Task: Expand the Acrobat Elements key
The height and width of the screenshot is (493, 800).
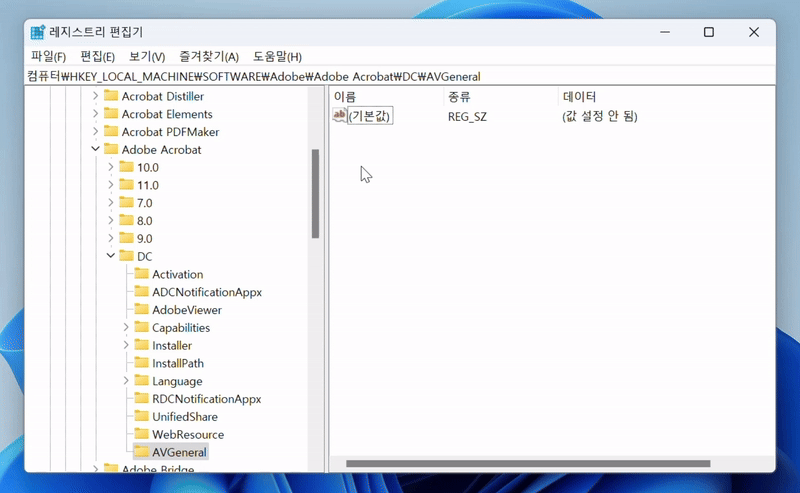Action: [95, 114]
